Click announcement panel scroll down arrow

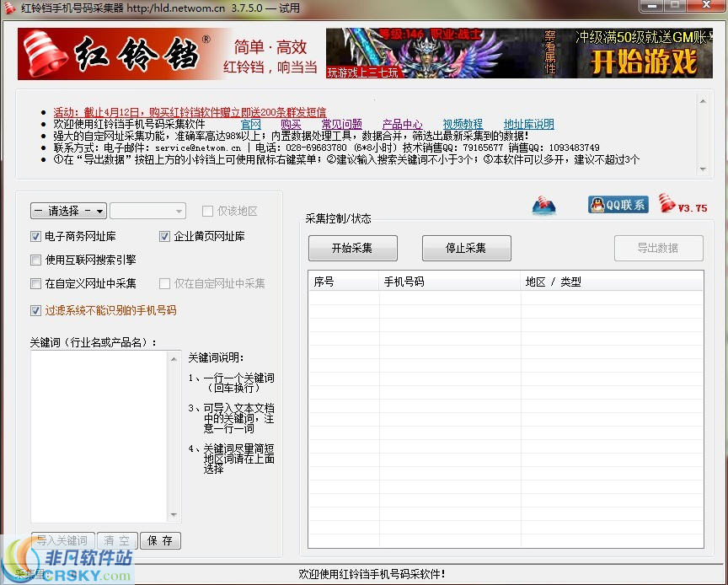(703, 169)
